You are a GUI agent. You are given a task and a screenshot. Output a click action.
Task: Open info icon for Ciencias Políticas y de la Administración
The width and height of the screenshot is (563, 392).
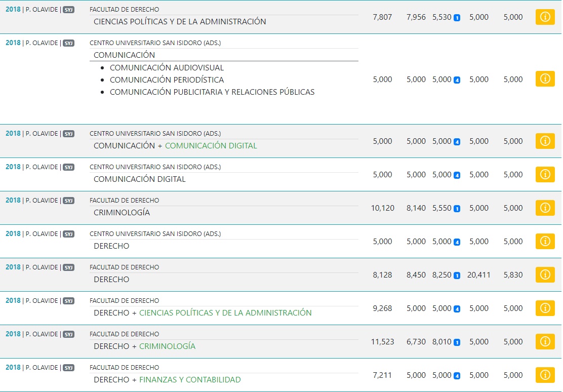click(x=545, y=17)
